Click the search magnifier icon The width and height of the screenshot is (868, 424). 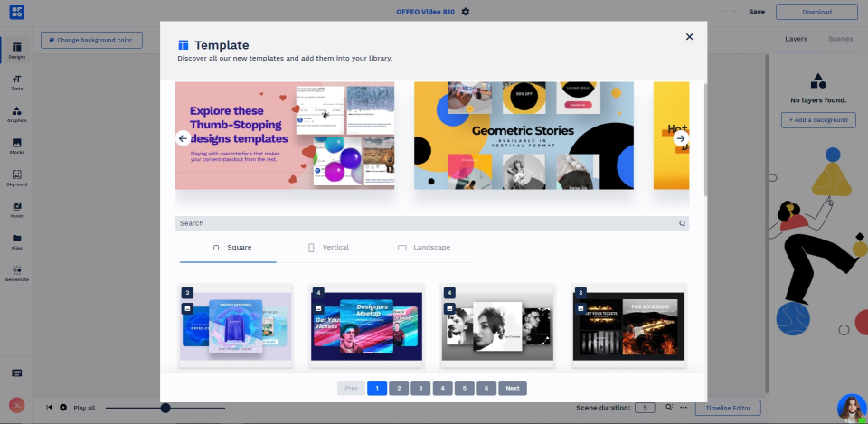click(682, 223)
